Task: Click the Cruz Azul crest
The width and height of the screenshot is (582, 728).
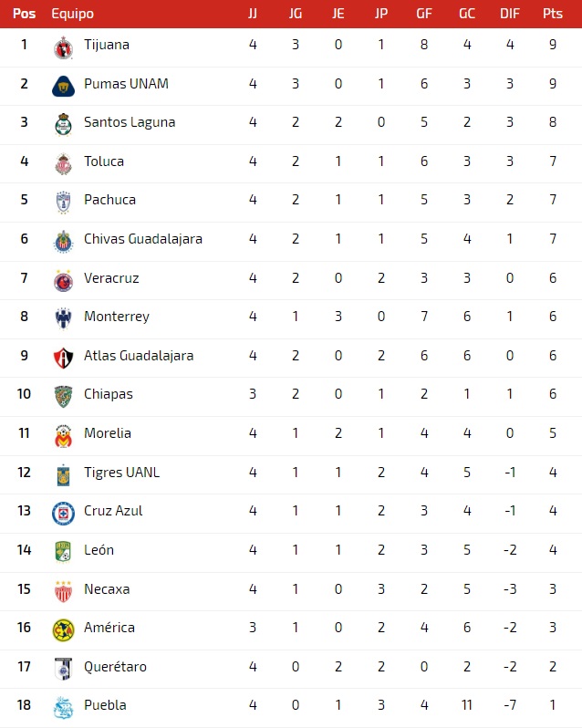Action: (63, 514)
